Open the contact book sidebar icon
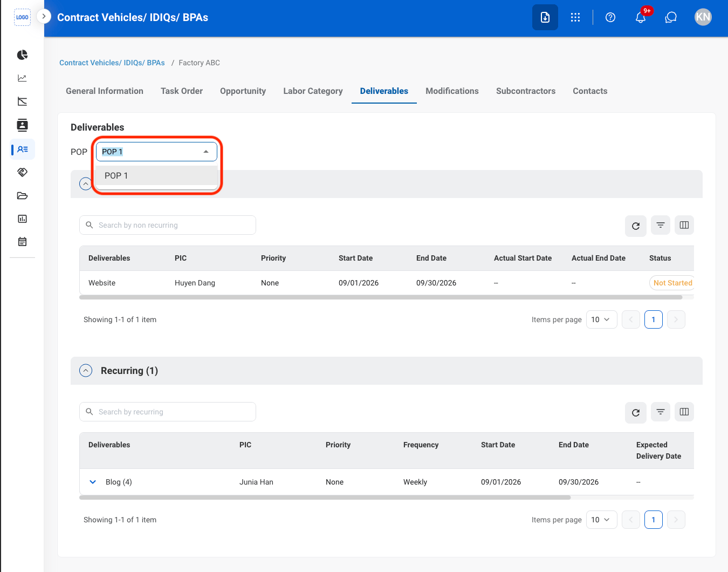This screenshot has width=728, height=572. click(22, 125)
